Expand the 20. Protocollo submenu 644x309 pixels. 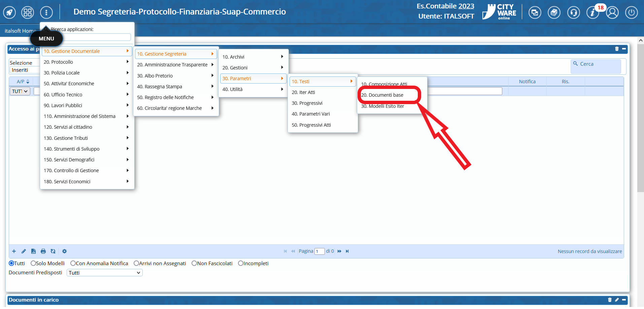pos(87,62)
